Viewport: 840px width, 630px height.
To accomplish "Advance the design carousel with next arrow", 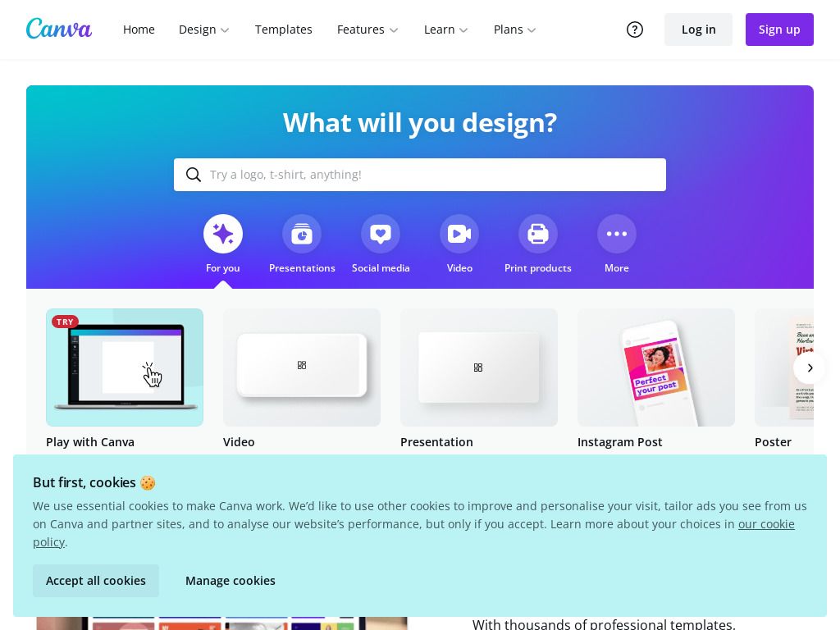I will click(810, 367).
